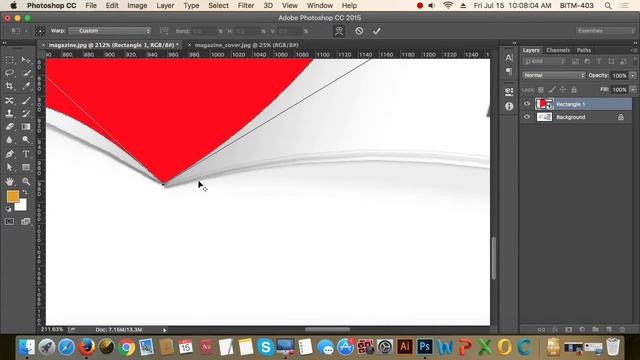640x360 pixels.
Task: Toggle lock transparent pixels
Action: [541, 90]
